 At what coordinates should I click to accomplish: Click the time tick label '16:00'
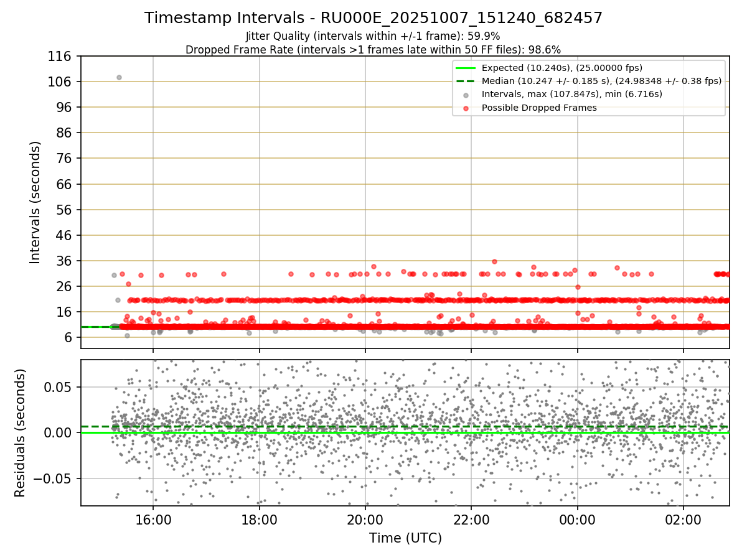point(153,519)
